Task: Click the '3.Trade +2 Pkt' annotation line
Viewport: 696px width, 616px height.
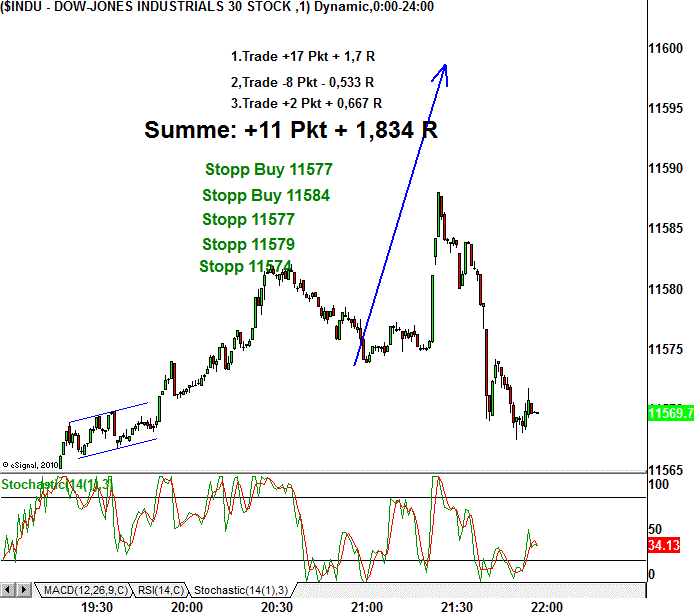Action: click(306, 103)
